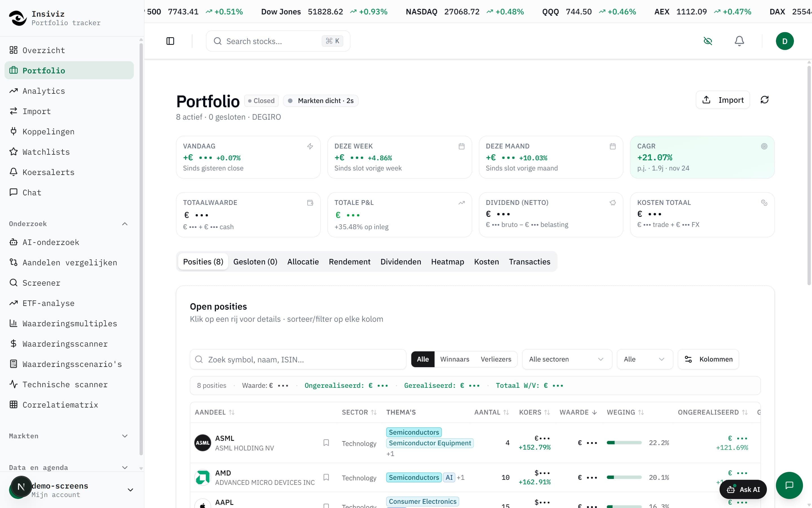
Task: Bookmark the AMD position
Action: (x=326, y=478)
